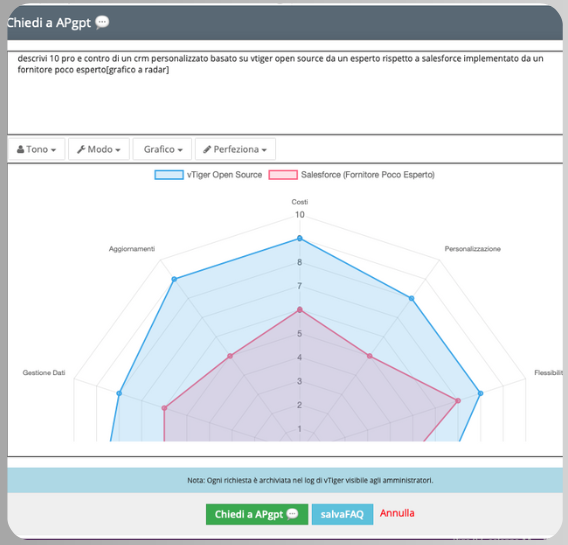
Task: Click the note about vTiger log archiving
Action: (310, 481)
